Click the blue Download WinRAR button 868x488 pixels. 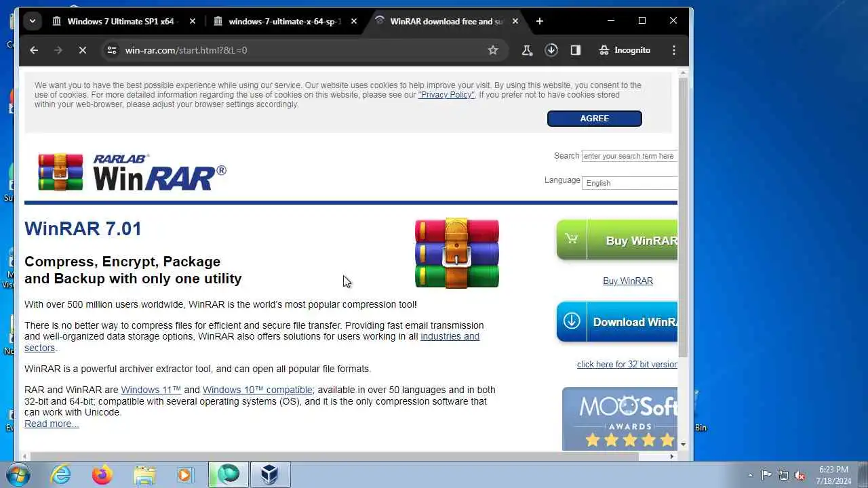(x=617, y=321)
